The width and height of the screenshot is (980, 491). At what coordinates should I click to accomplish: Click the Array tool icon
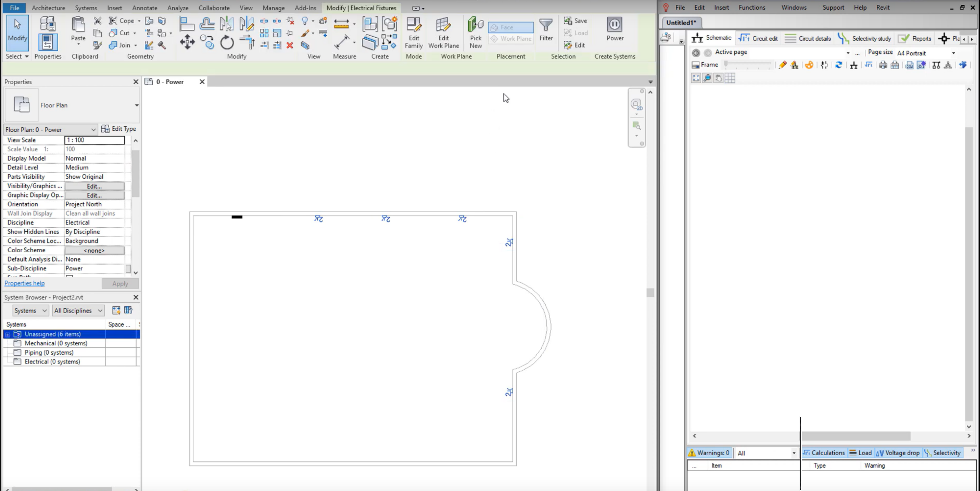click(264, 33)
